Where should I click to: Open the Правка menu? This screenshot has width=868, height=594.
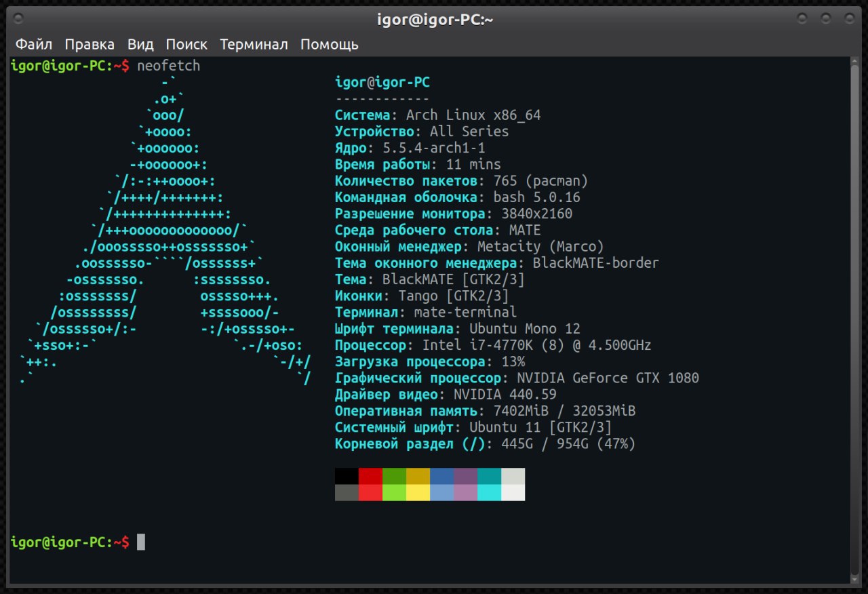coord(90,45)
